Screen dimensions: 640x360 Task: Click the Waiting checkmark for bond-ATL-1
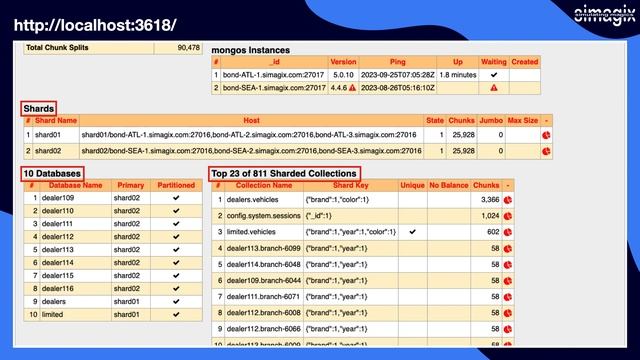point(494,75)
